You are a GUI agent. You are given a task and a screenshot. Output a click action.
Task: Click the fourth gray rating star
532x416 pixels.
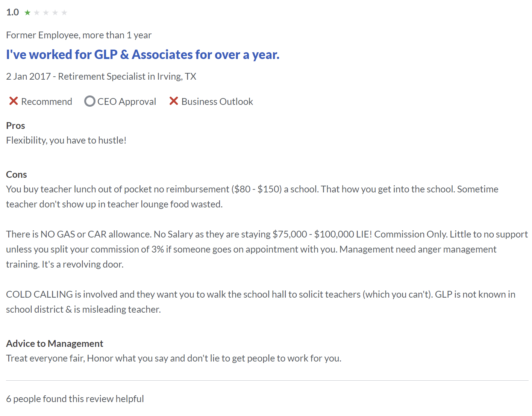pos(55,13)
